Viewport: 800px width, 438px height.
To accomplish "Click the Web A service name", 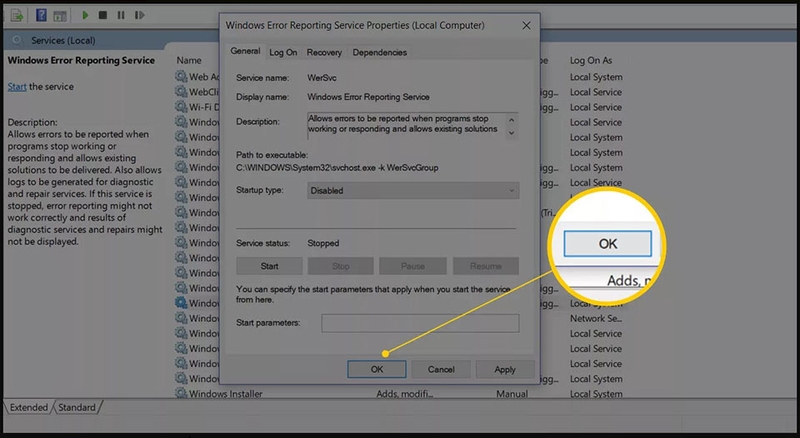I will pyautogui.click(x=204, y=77).
